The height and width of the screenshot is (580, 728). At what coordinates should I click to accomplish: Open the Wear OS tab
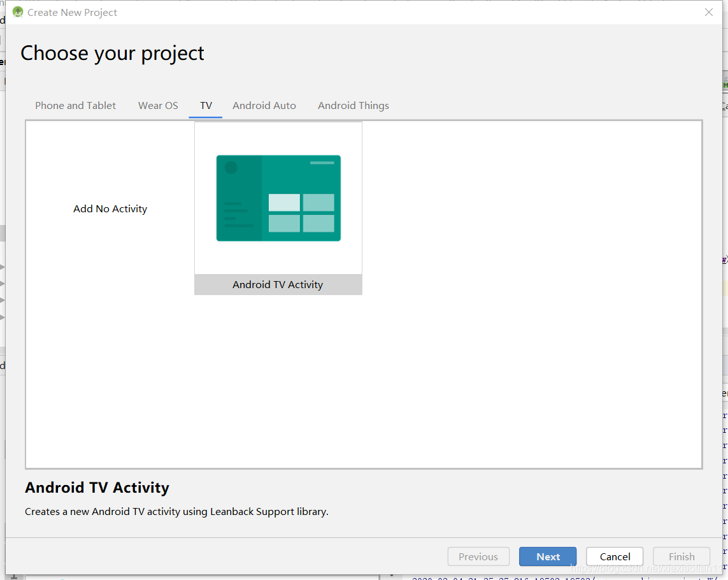[158, 106]
